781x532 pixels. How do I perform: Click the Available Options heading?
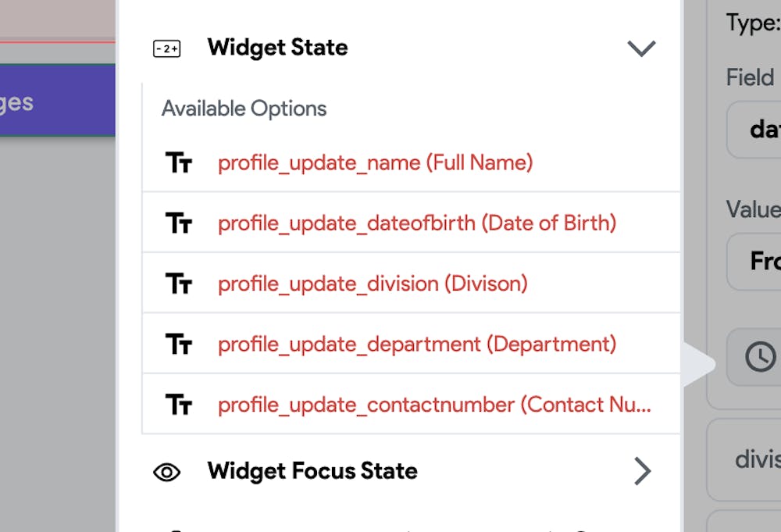click(244, 109)
